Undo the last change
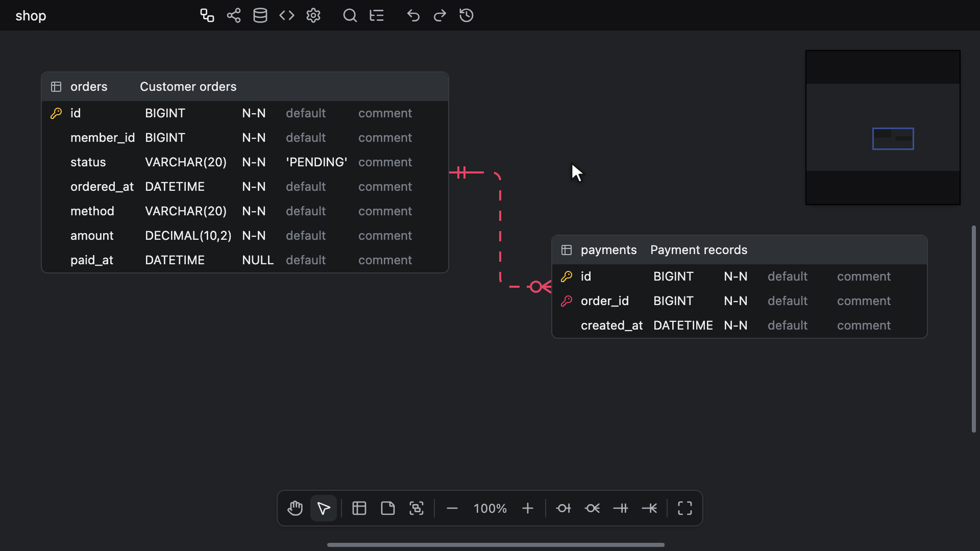This screenshot has height=551, width=980. click(413, 15)
